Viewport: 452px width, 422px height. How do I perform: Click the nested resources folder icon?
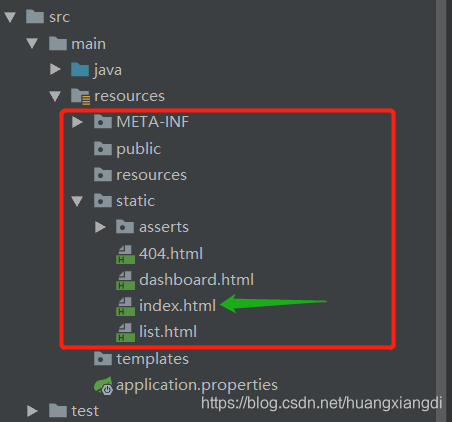103,175
